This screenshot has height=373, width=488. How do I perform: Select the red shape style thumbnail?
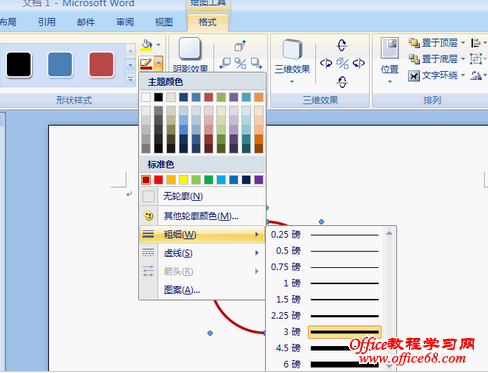tap(101, 65)
